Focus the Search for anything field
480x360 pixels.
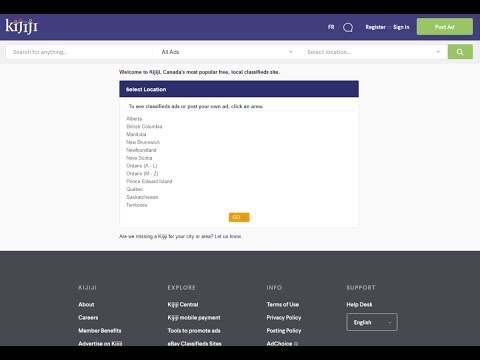click(79, 52)
